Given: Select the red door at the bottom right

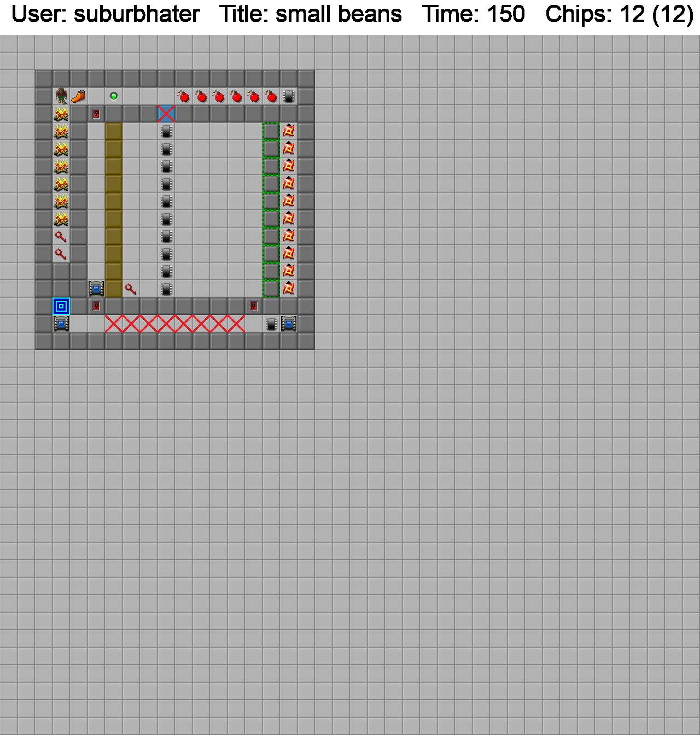Looking at the screenshot, I should point(254,306).
